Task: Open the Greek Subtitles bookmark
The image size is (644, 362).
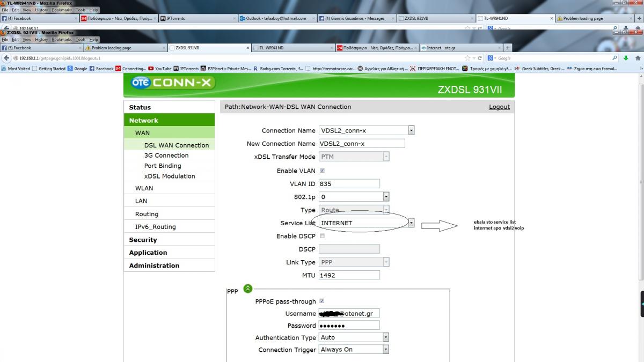Action: [538, 69]
